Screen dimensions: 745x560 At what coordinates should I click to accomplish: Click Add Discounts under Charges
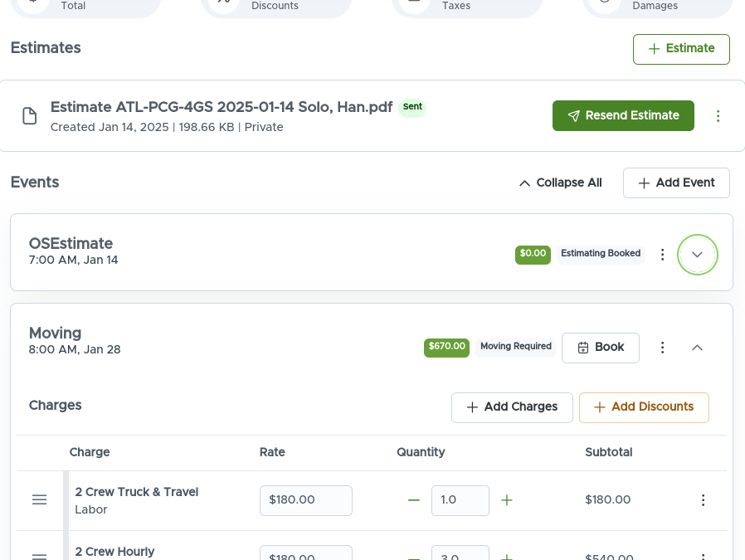click(x=644, y=407)
